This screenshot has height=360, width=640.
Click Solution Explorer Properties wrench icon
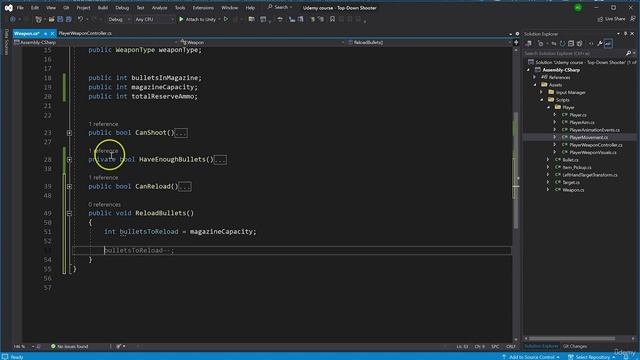pos(600,44)
